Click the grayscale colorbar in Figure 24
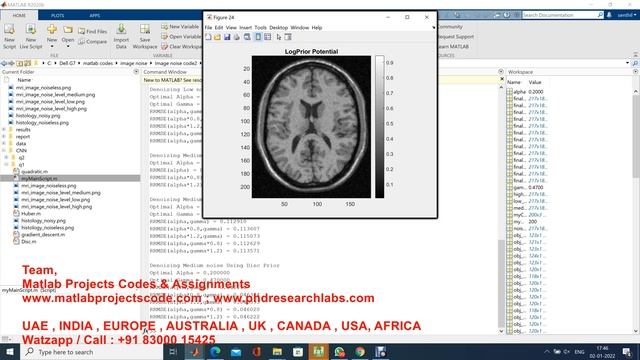This screenshot has height=360, width=640. [380, 127]
